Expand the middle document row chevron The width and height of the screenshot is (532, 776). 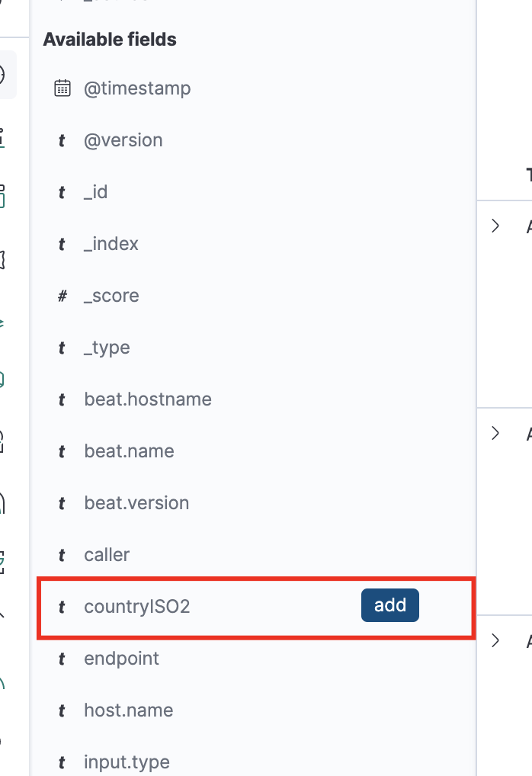[x=495, y=433]
